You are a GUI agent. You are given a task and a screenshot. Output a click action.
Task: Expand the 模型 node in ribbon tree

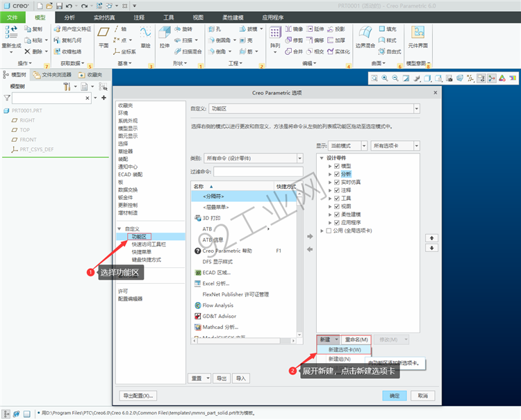pos(330,166)
